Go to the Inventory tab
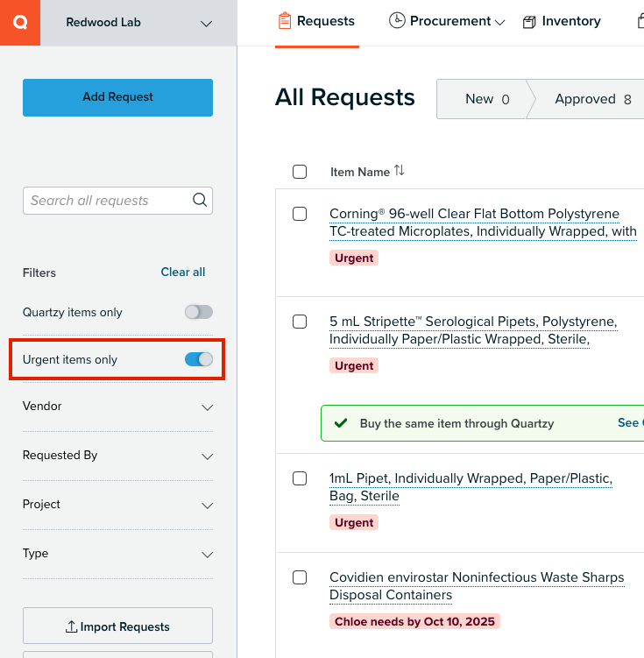 563,21
